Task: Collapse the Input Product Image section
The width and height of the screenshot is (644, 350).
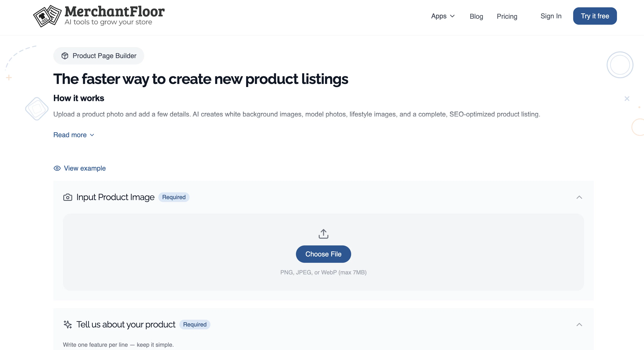Action: (579, 197)
